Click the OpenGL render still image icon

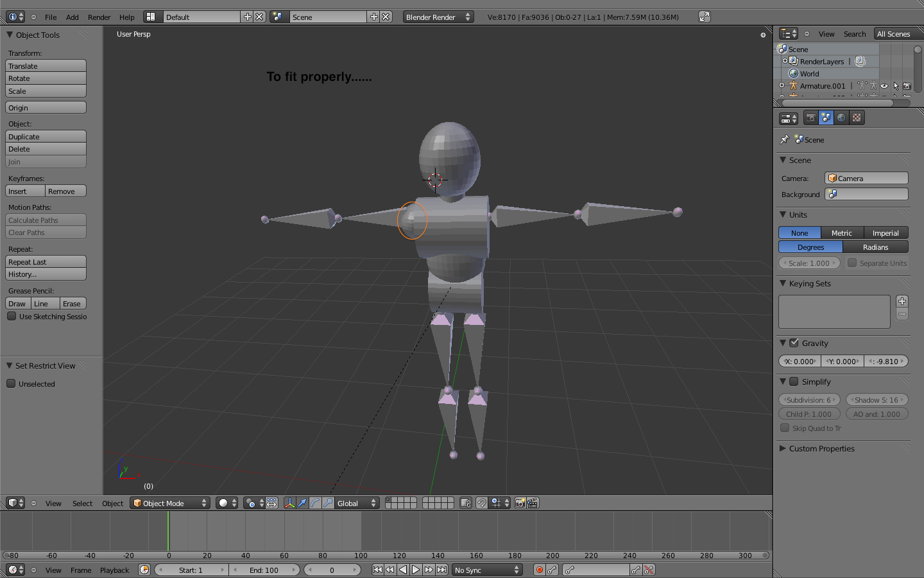[520, 504]
